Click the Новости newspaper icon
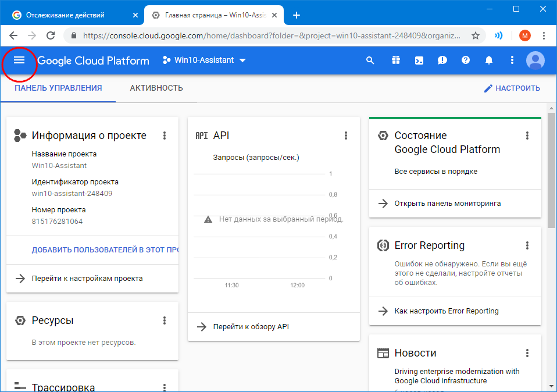Screen dimensions: 557x392 383,353
